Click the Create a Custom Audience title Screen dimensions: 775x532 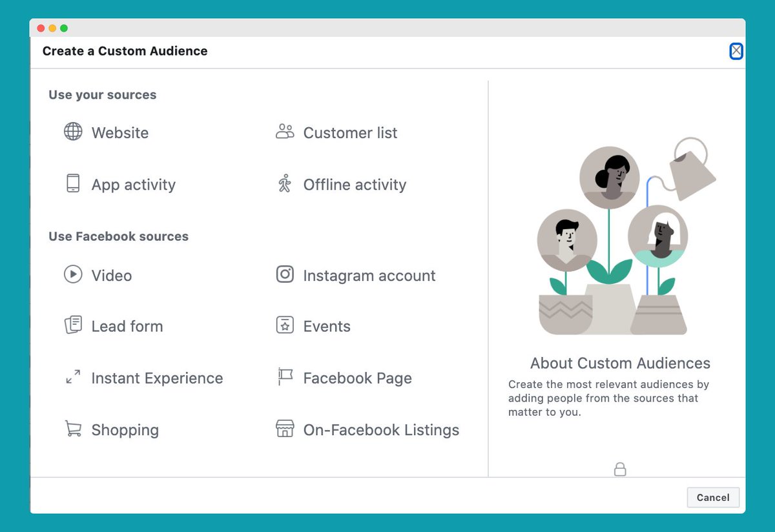(x=125, y=51)
